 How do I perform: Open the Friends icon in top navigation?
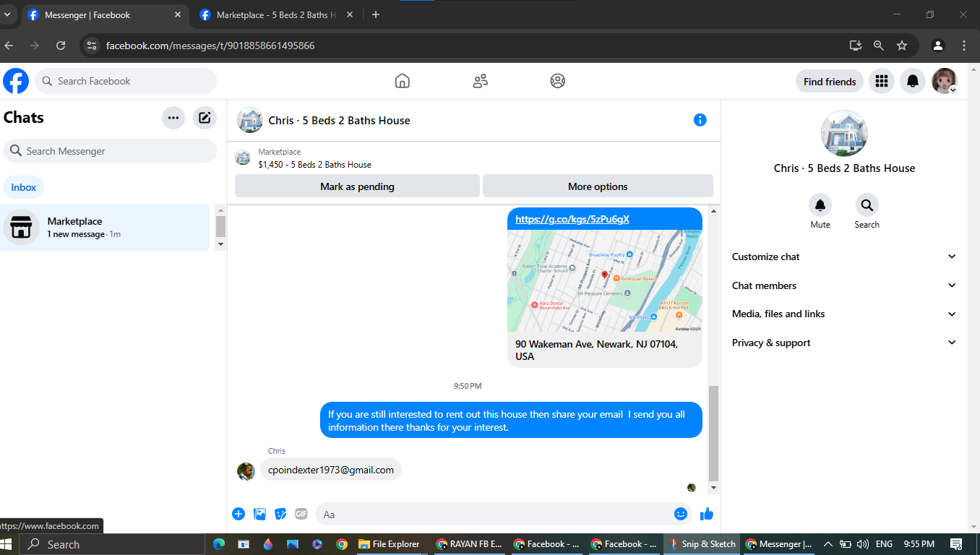(x=481, y=81)
